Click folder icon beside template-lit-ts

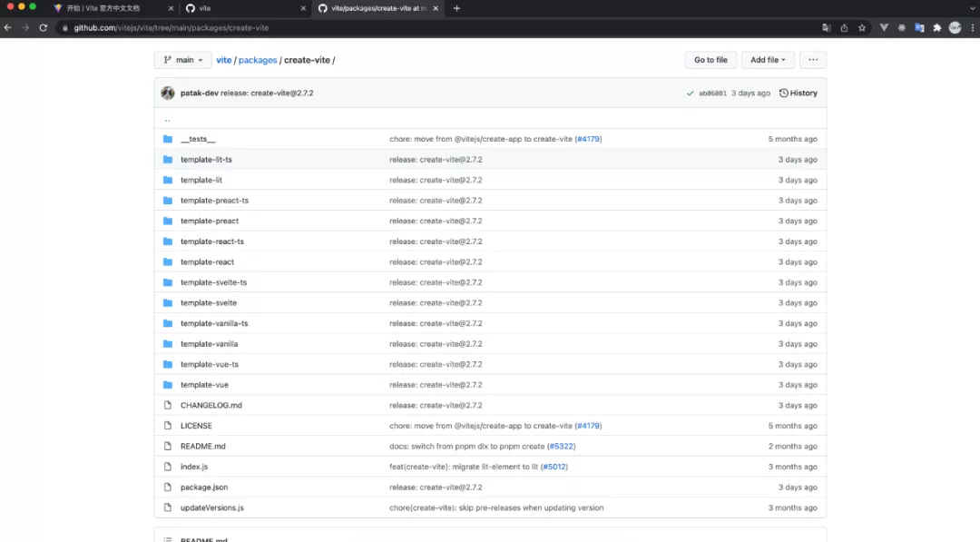(x=168, y=160)
